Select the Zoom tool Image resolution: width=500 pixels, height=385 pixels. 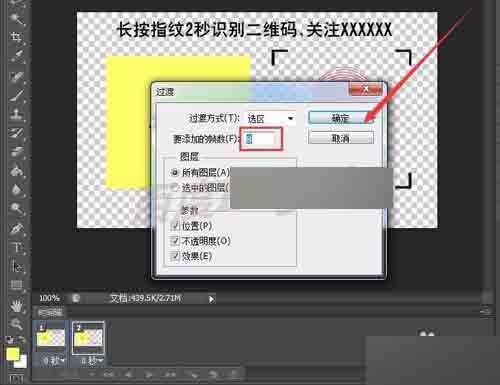(x=16, y=324)
